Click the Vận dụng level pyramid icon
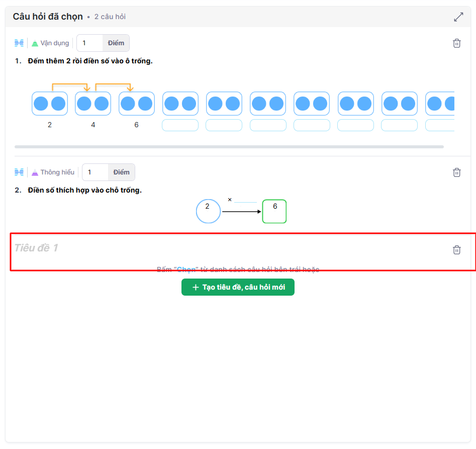This screenshot has width=476, height=449. pos(35,43)
